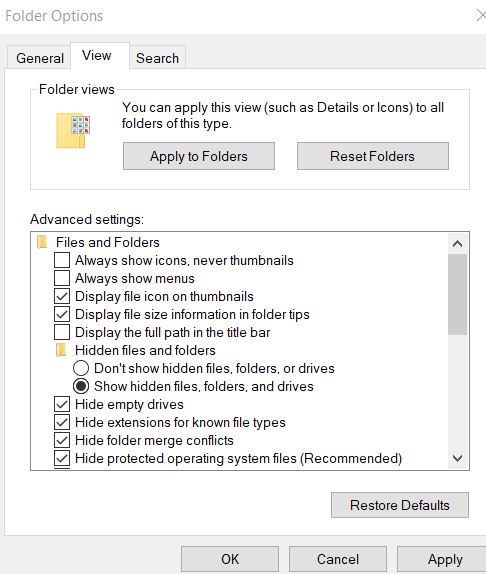The image size is (486, 574).
Task: Select Show hidden files, folders, and drives
Action: 81,386
